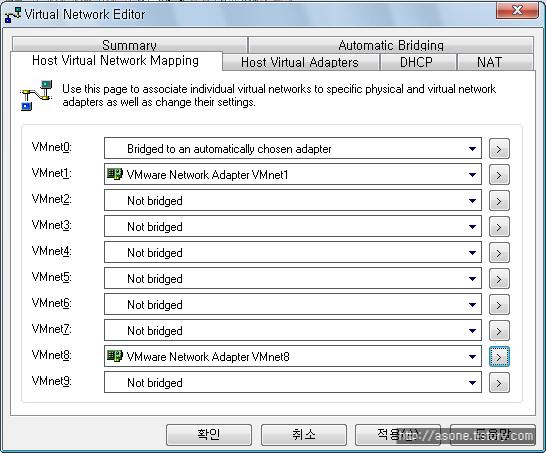This screenshot has height=453, width=546.
Task: Open the VMnet4 settings arrow button
Action: (x=499, y=253)
